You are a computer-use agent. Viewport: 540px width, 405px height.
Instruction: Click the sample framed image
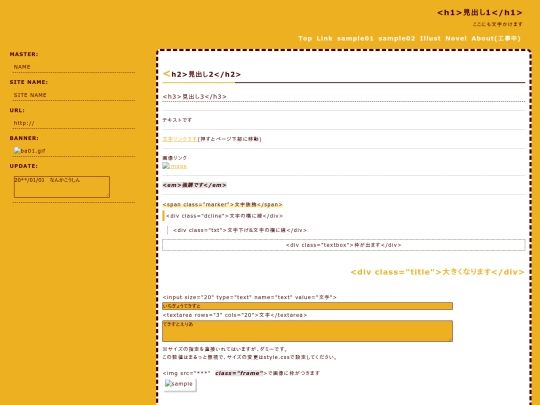tap(180, 384)
